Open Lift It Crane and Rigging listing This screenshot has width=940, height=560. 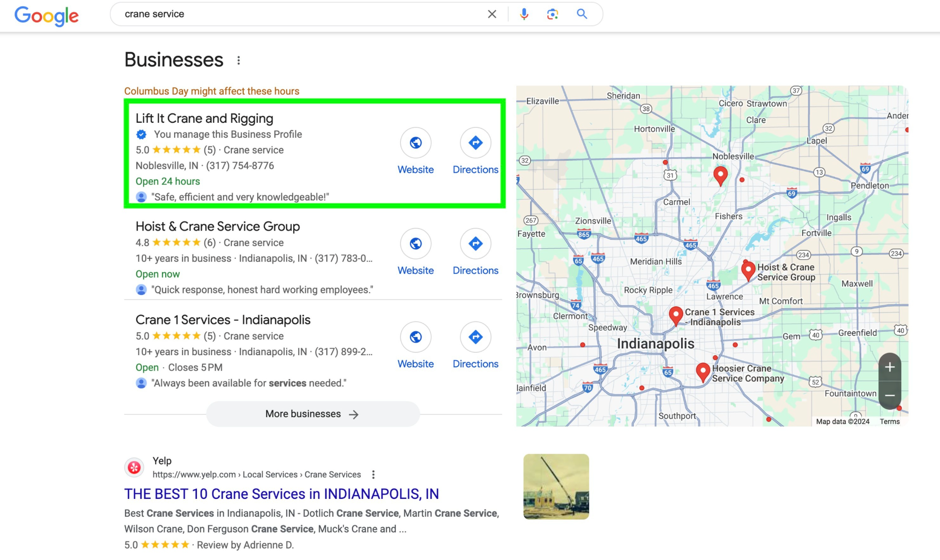tap(204, 119)
